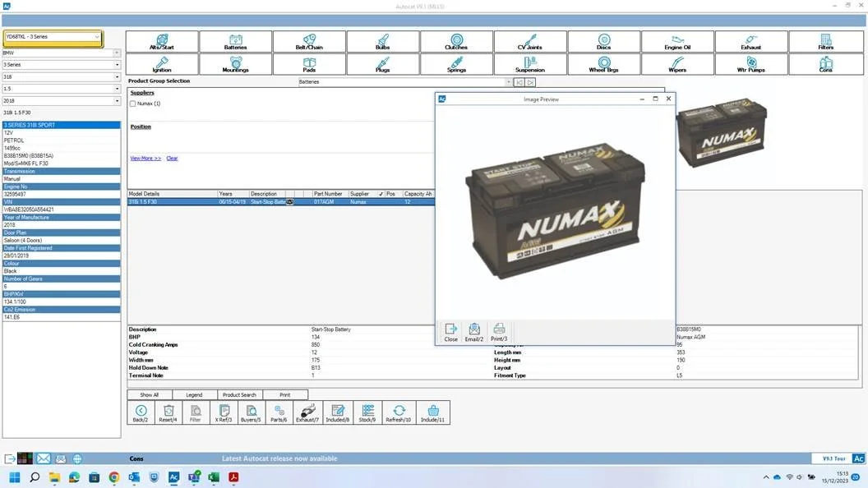Viewport: 868px width, 488px height.
Task: Click the Numax battery thumbnail behind preview
Action: click(x=722, y=133)
